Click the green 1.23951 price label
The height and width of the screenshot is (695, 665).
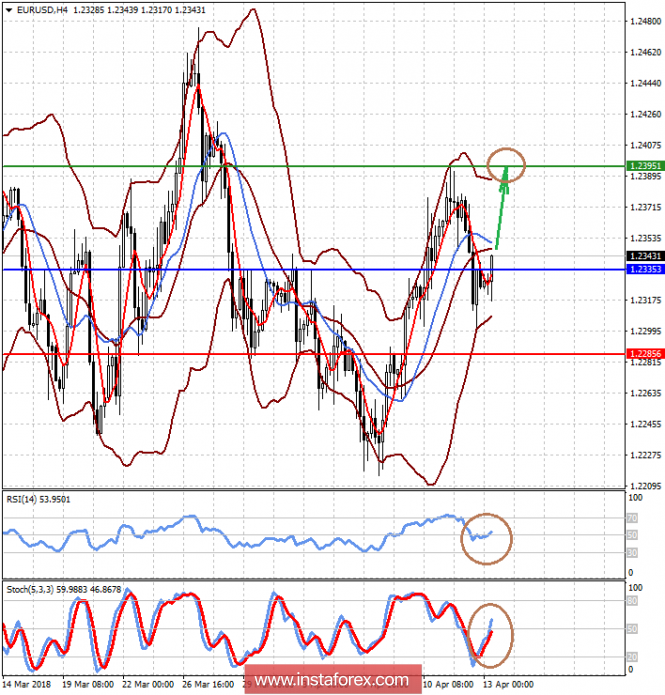(645, 166)
